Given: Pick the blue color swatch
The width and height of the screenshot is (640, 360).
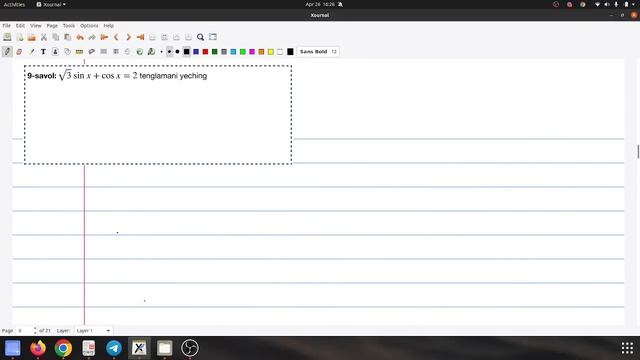Looking at the screenshot, I should click(x=196, y=52).
